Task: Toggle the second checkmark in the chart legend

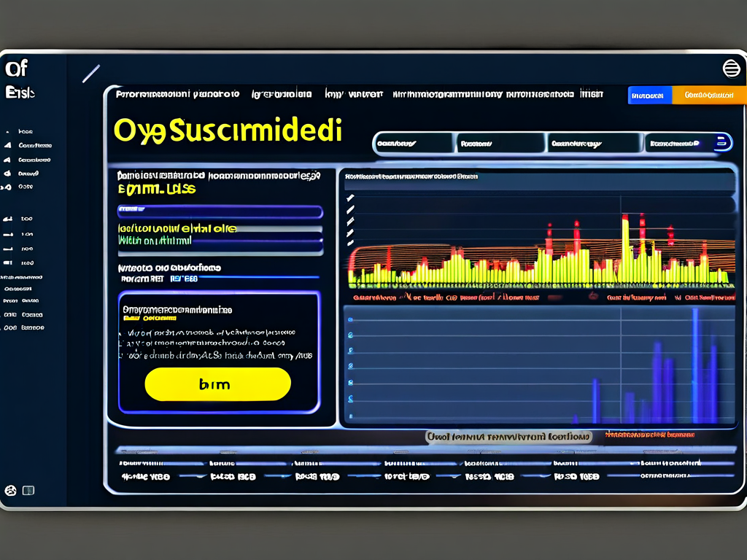Action: tap(351, 209)
